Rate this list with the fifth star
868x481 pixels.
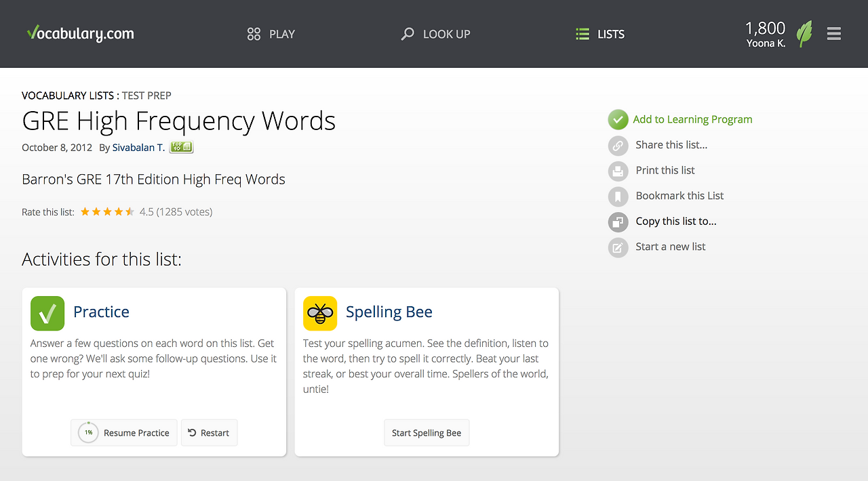[130, 212]
